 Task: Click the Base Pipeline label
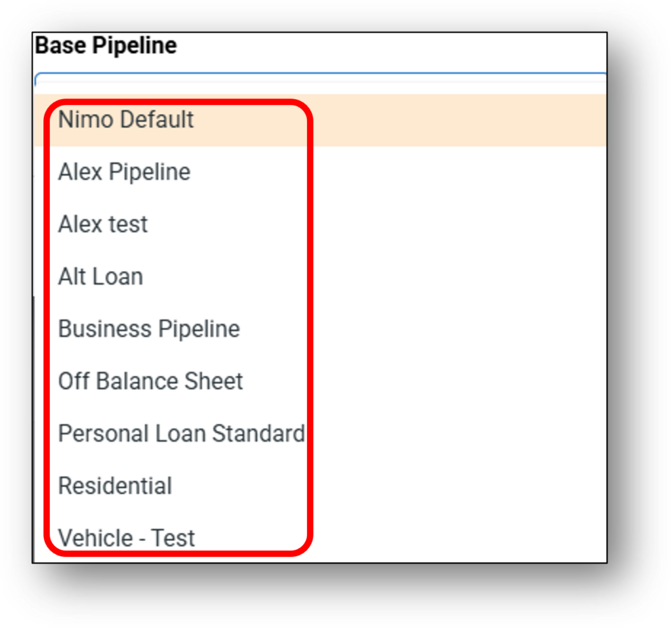[x=106, y=46]
